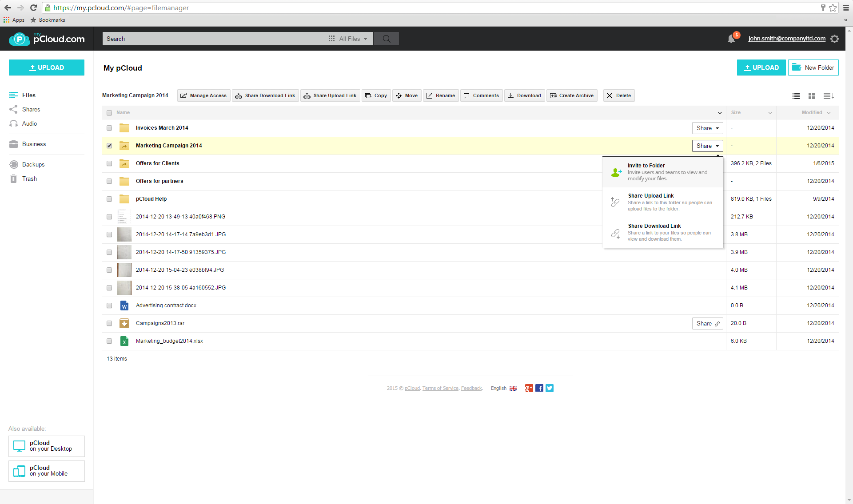Click the Search input field
The image size is (853, 504).
tap(213, 39)
